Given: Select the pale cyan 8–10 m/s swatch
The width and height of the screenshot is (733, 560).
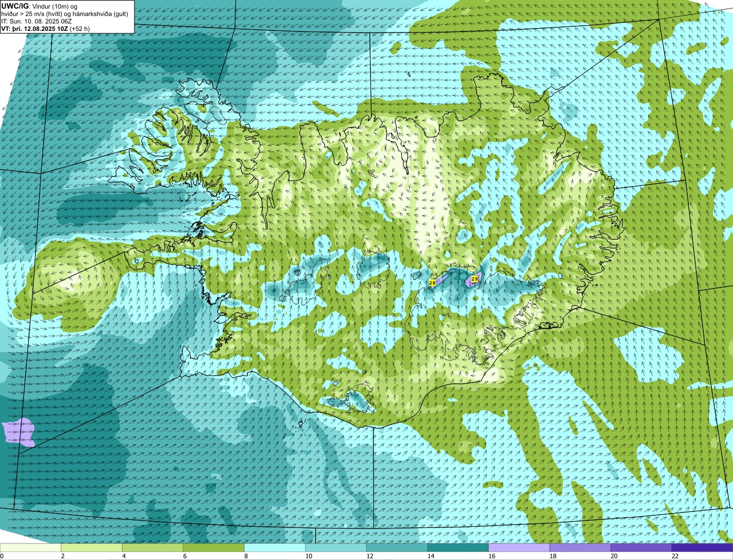Looking at the screenshot, I should [x=275, y=547].
